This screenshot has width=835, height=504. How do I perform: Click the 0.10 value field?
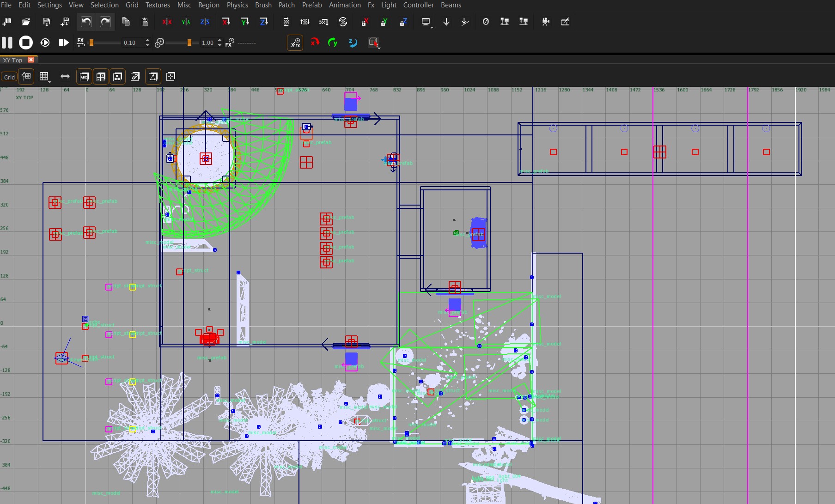(x=132, y=43)
